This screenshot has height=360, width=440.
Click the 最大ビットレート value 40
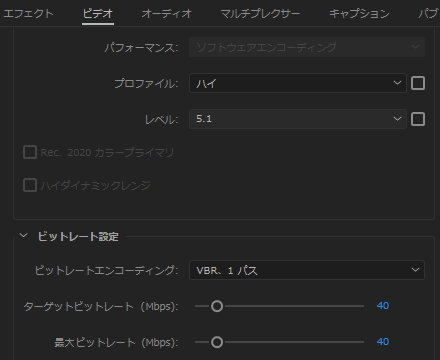click(x=383, y=342)
